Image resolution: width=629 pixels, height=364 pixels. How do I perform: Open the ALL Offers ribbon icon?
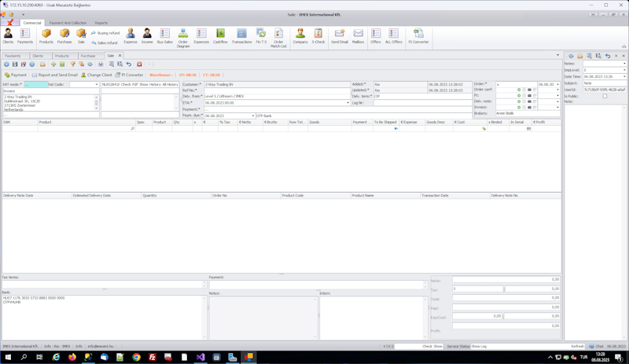click(x=394, y=36)
